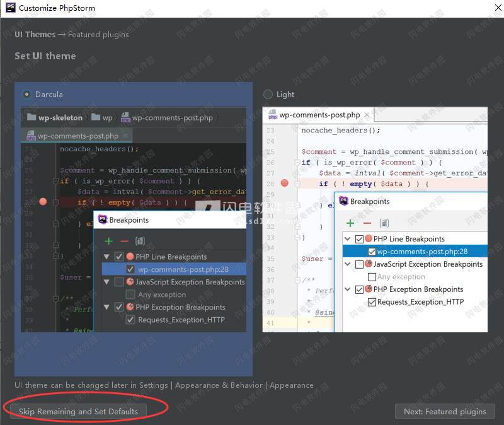
Task: Toggle PHP Line Breakpoints checkbox in Light preview
Action: (359, 239)
